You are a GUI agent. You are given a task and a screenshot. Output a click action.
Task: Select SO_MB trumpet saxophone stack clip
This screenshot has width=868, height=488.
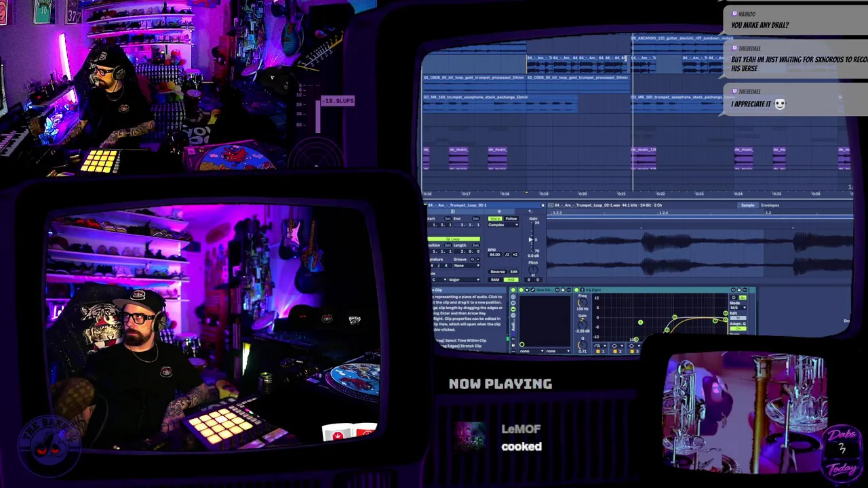500,97
